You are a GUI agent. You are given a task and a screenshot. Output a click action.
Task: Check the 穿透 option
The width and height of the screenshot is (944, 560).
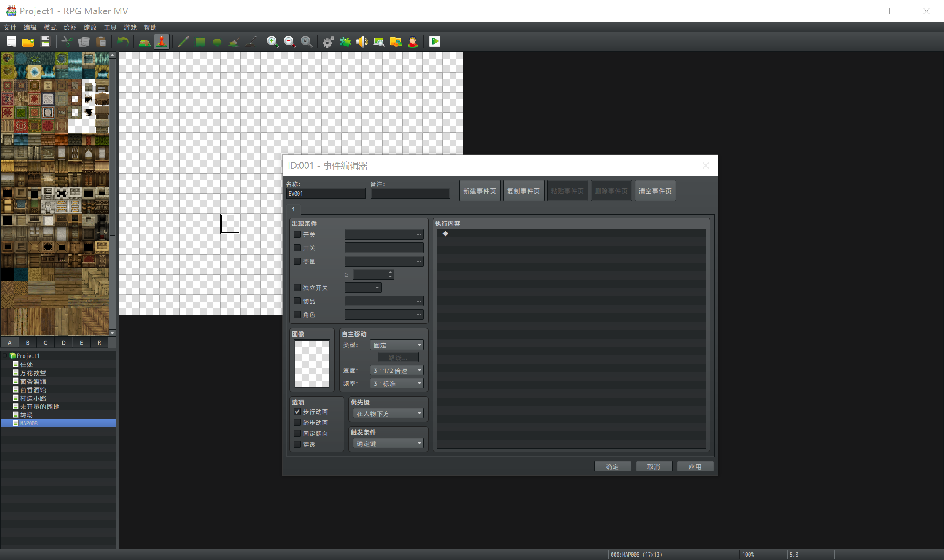point(297,444)
